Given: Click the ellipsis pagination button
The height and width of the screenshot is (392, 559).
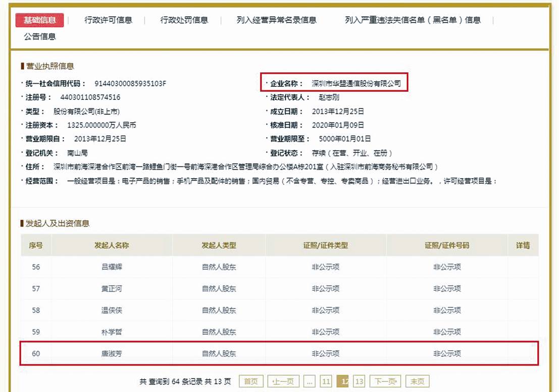Looking at the screenshot, I should pos(310,381).
